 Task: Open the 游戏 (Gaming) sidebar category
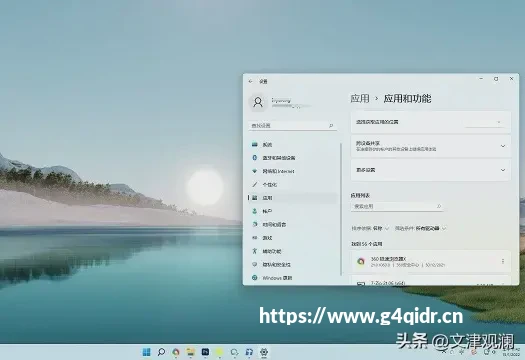293,238
